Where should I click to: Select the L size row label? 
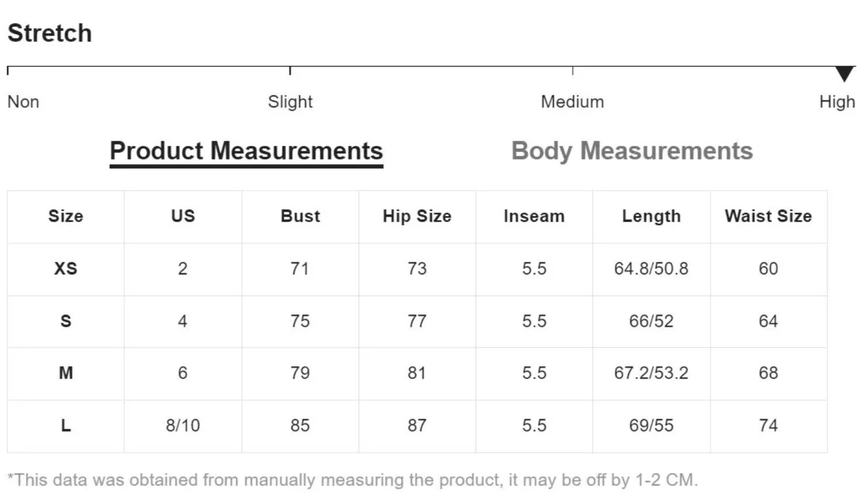click(x=65, y=425)
